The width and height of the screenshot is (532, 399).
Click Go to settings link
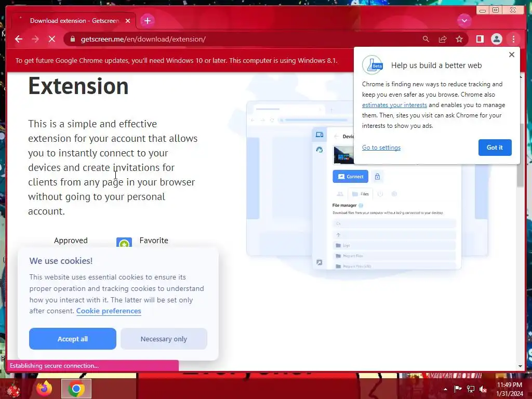[381, 147]
